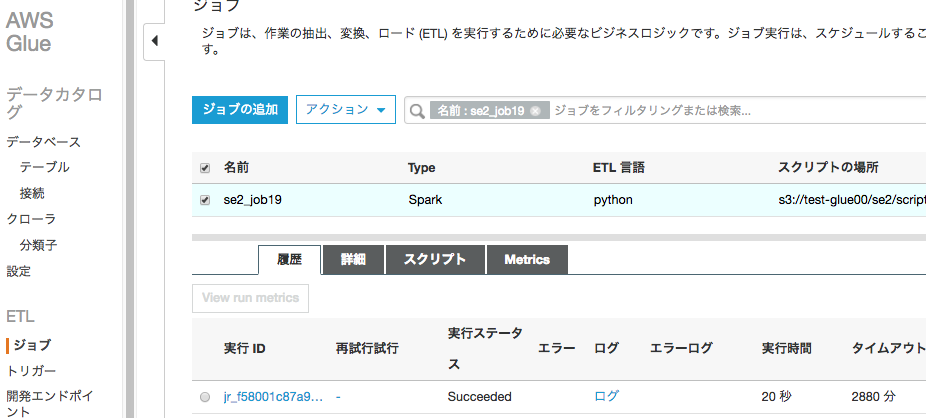Viewport: 926px width, 418px height.
Task: Open 分類子 in the sidebar
Action: pos(38,245)
